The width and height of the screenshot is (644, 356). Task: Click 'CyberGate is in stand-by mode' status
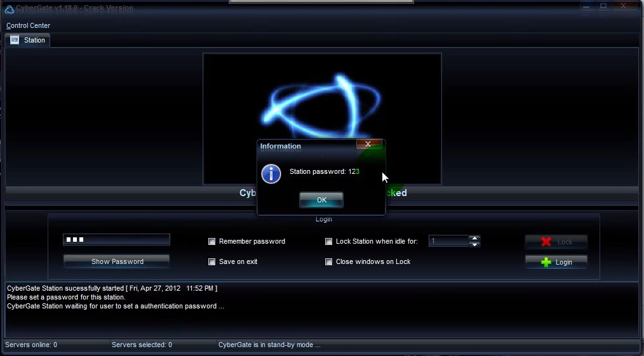point(269,345)
